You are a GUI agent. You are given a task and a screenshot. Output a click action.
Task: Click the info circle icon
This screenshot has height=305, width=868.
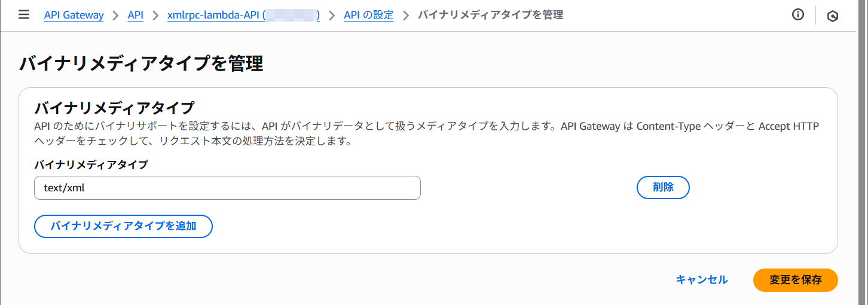[797, 15]
